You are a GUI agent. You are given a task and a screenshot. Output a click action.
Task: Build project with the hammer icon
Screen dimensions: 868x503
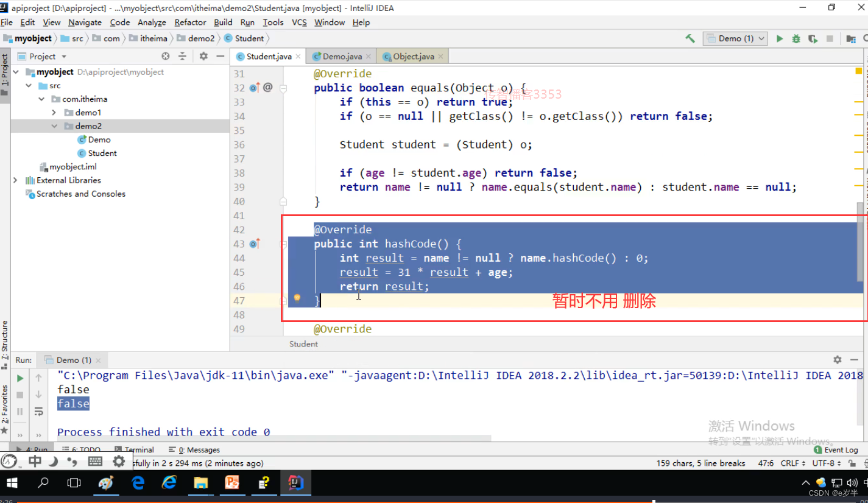tap(690, 38)
